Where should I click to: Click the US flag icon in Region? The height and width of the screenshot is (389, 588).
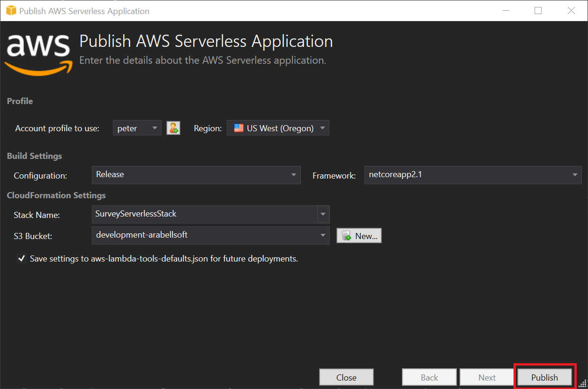point(239,128)
